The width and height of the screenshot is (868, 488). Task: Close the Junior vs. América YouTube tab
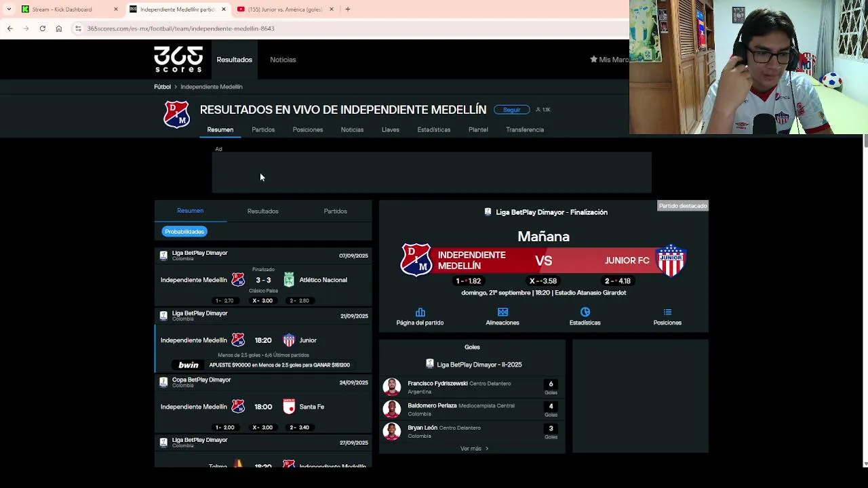[x=331, y=9]
